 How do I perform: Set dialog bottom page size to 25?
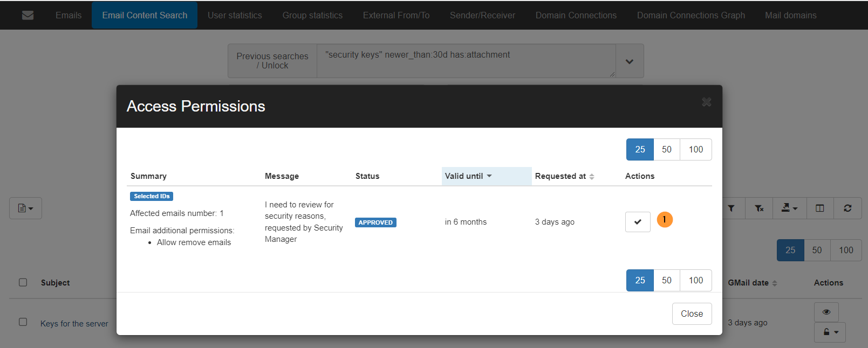coord(640,280)
